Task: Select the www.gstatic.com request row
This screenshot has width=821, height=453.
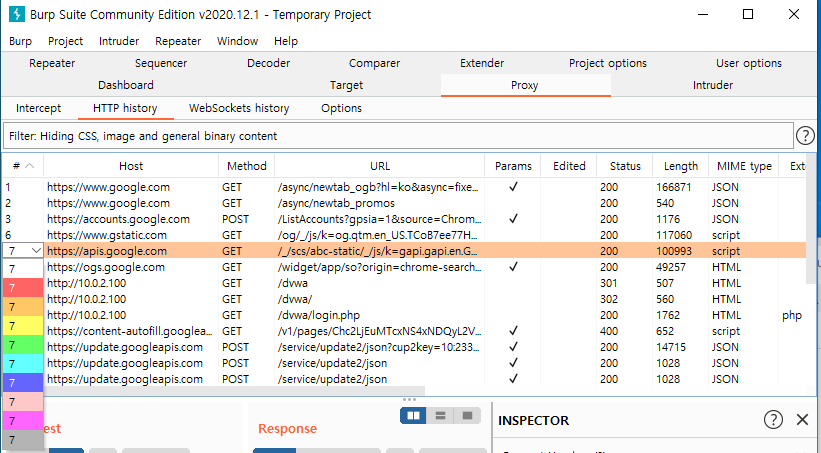Action: tap(404, 235)
